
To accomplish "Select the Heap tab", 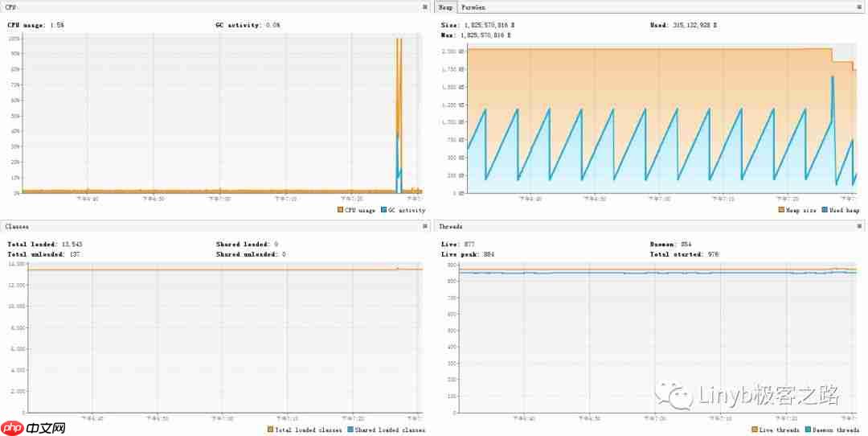I will pyautogui.click(x=447, y=6).
